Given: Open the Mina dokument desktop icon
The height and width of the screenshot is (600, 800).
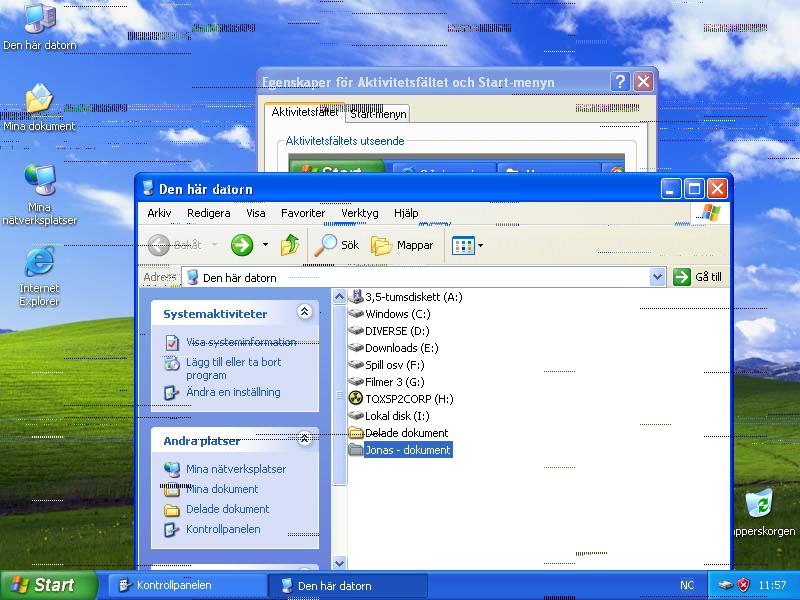Looking at the screenshot, I should pyautogui.click(x=39, y=108).
